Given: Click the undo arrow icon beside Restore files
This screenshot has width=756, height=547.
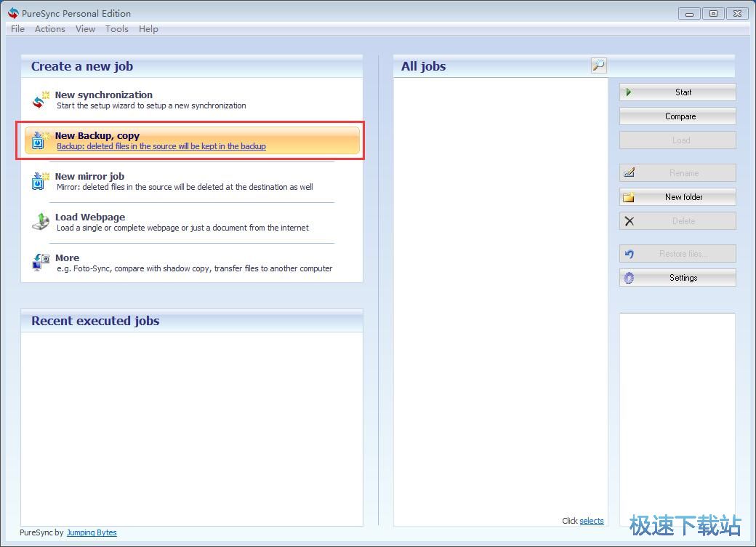Looking at the screenshot, I should [630, 254].
